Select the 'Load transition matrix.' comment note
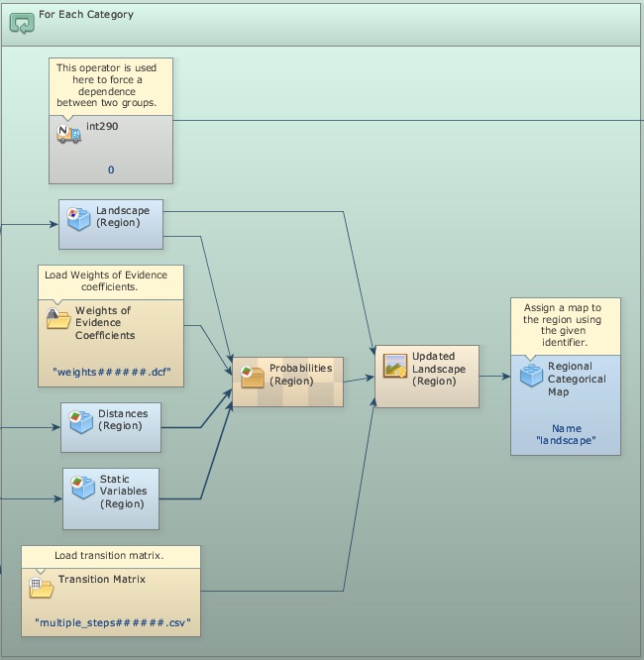The image size is (644, 660). point(111,556)
